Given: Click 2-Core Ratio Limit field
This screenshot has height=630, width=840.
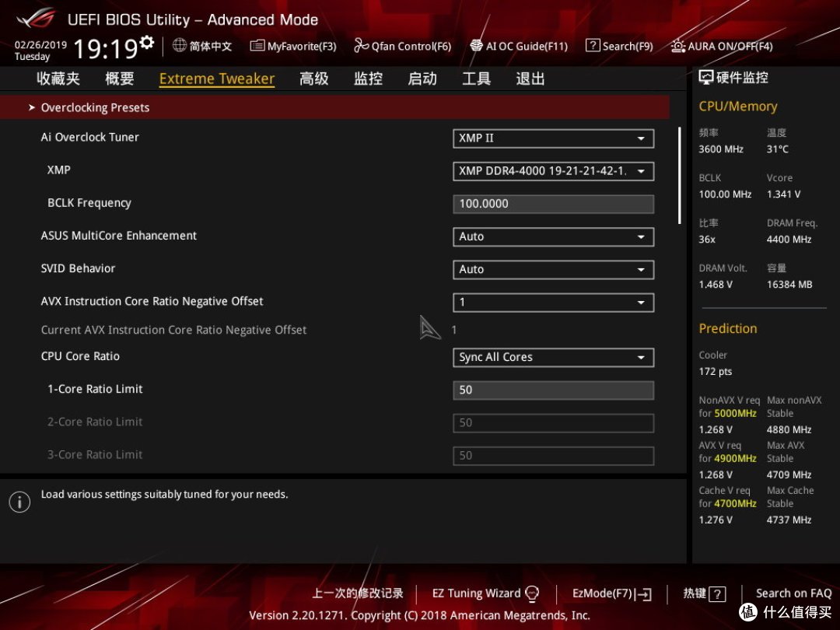Looking at the screenshot, I should tap(554, 423).
